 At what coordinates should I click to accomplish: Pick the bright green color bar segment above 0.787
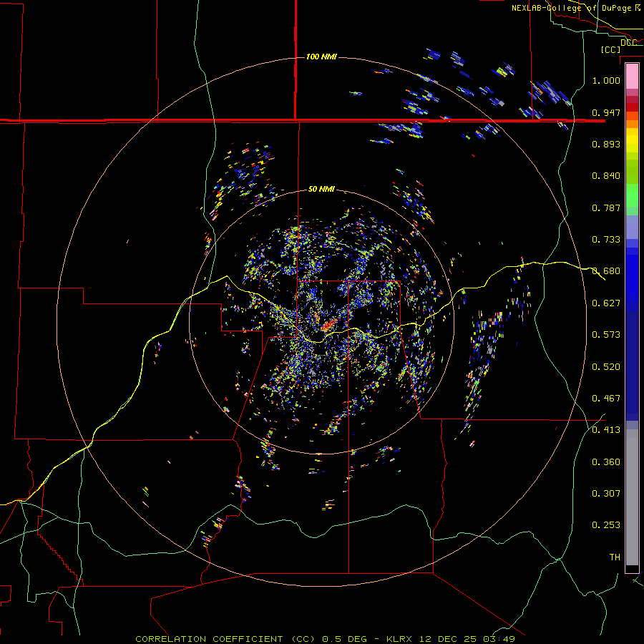632,195
